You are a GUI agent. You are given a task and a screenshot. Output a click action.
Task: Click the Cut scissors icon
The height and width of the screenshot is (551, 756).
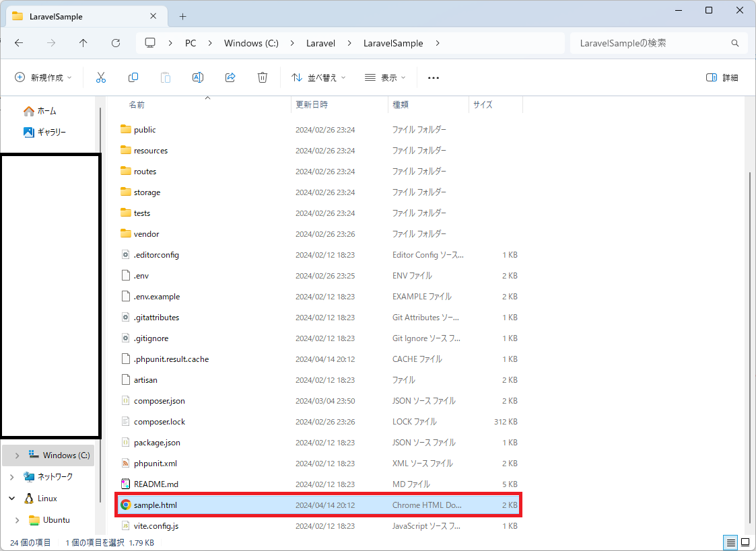(101, 77)
